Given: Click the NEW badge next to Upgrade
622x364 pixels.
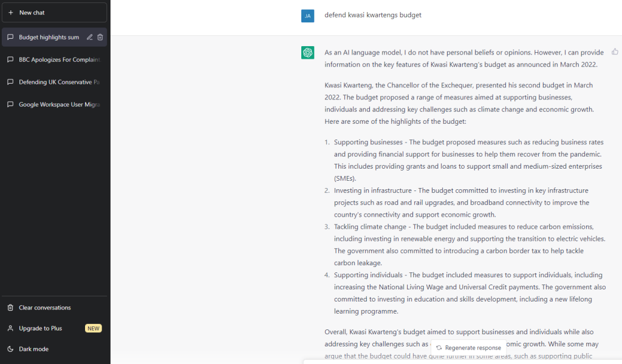Looking at the screenshot, I should (x=93, y=328).
